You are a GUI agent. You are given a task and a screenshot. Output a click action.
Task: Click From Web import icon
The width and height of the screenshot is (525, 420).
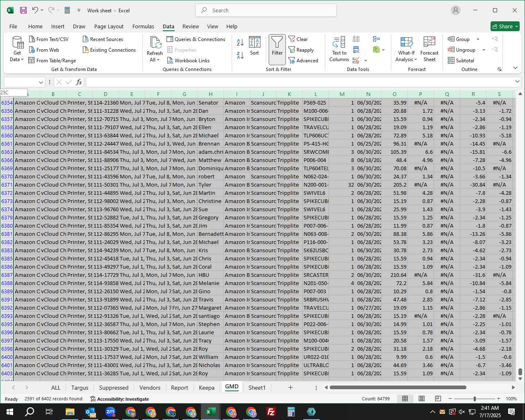click(32, 50)
